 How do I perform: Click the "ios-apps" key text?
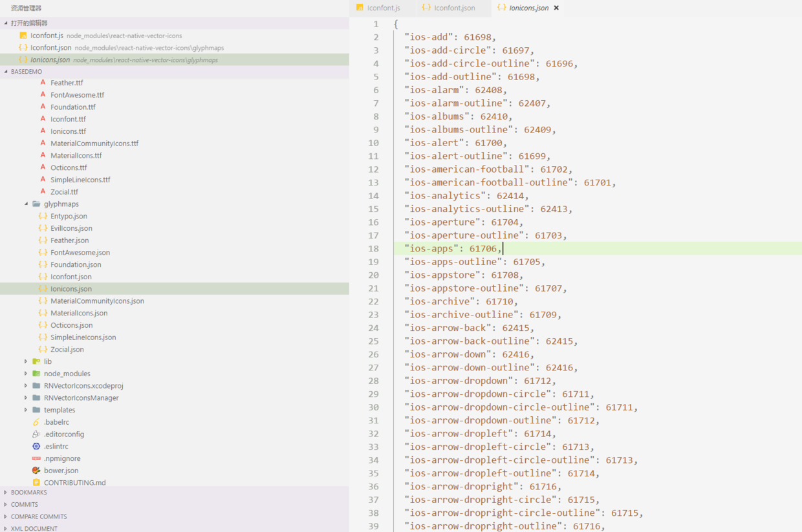click(431, 249)
